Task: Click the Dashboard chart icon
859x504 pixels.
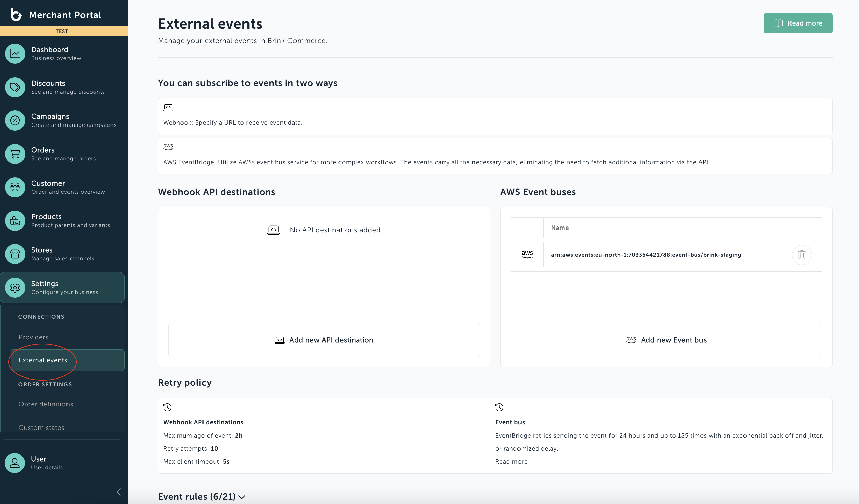Action: (x=15, y=53)
